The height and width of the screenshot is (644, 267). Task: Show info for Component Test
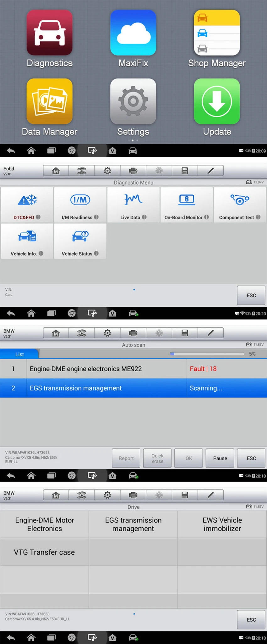(258, 217)
